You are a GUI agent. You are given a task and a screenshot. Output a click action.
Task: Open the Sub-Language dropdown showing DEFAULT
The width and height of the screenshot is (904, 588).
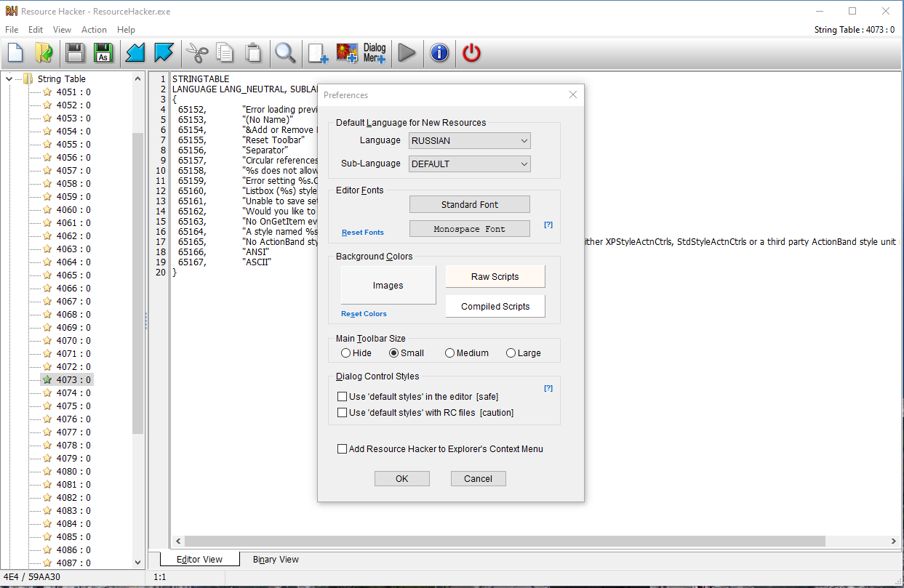470,164
